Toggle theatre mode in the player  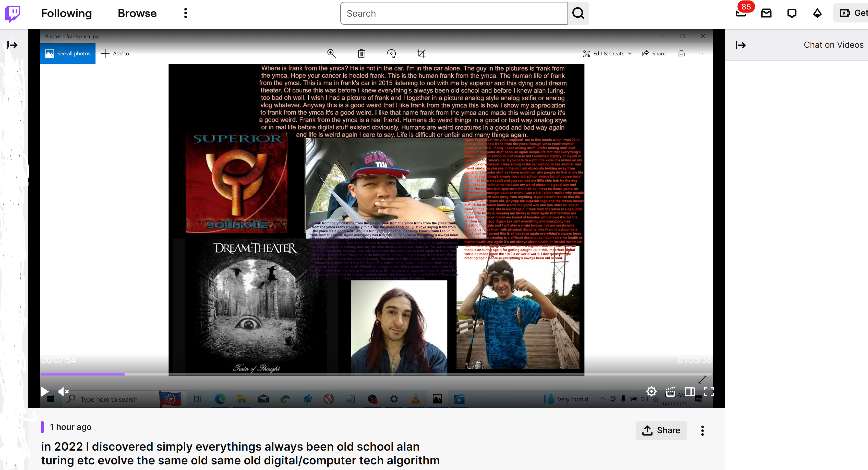pos(689,392)
